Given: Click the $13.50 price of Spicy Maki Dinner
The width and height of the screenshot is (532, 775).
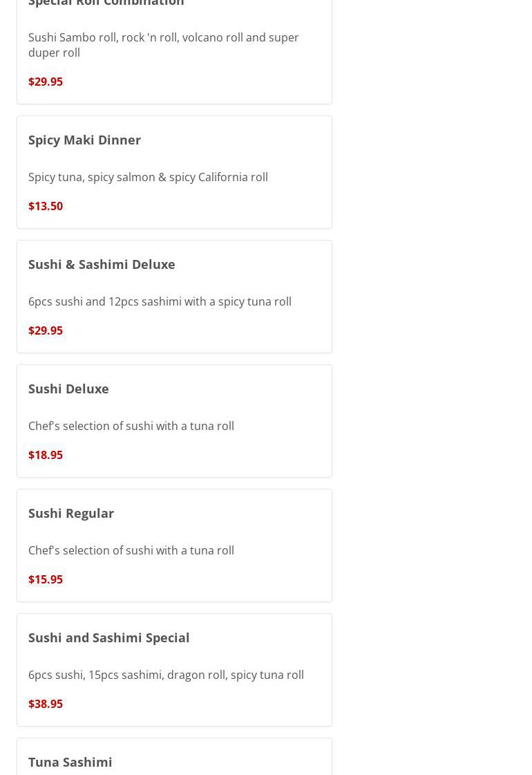Looking at the screenshot, I should point(46,206).
